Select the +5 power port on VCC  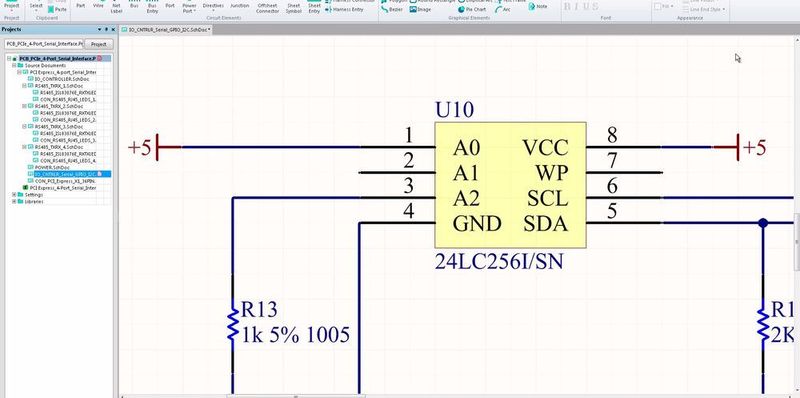740,147
